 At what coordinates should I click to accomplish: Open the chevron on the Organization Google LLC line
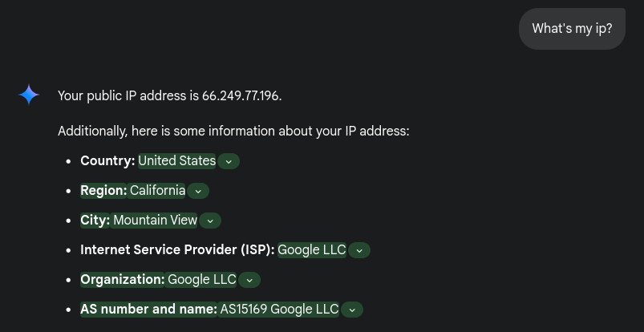coord(249,280)
